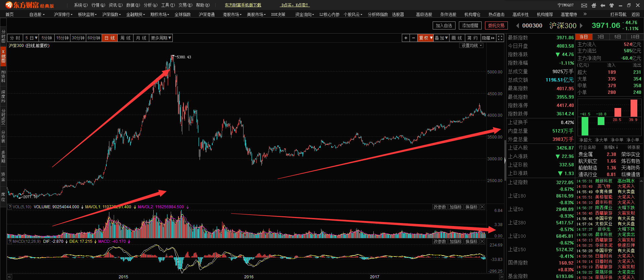Click 打开导航 button
This screenshot has width=644, height=280.
[618, 14]
